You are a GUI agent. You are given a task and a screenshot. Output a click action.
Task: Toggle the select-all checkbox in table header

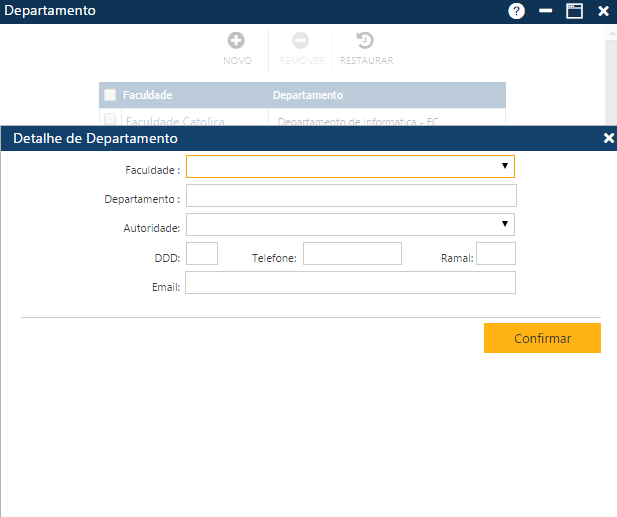(x=110, y=96)
